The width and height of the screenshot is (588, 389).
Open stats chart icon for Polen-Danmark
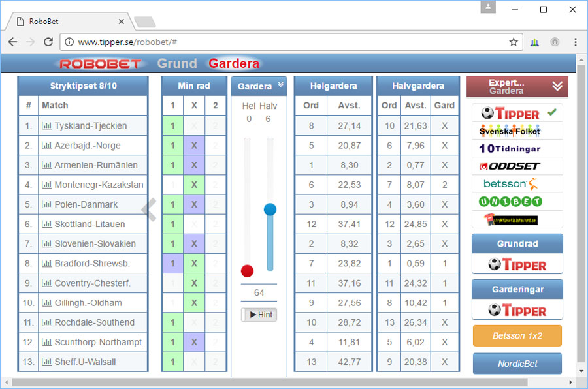pyautogui.click(x=46, y=204)
